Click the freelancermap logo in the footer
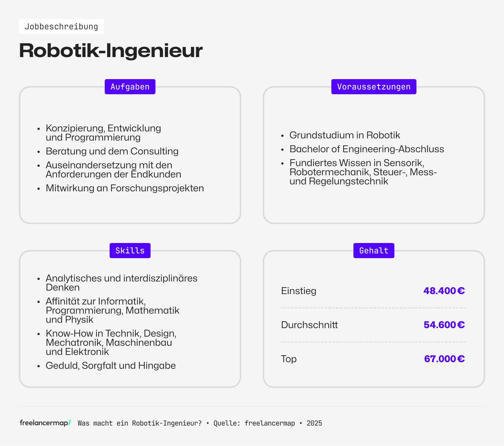Image resolution: width=504 pixels, height=446 pixels. tap(45, 423)
